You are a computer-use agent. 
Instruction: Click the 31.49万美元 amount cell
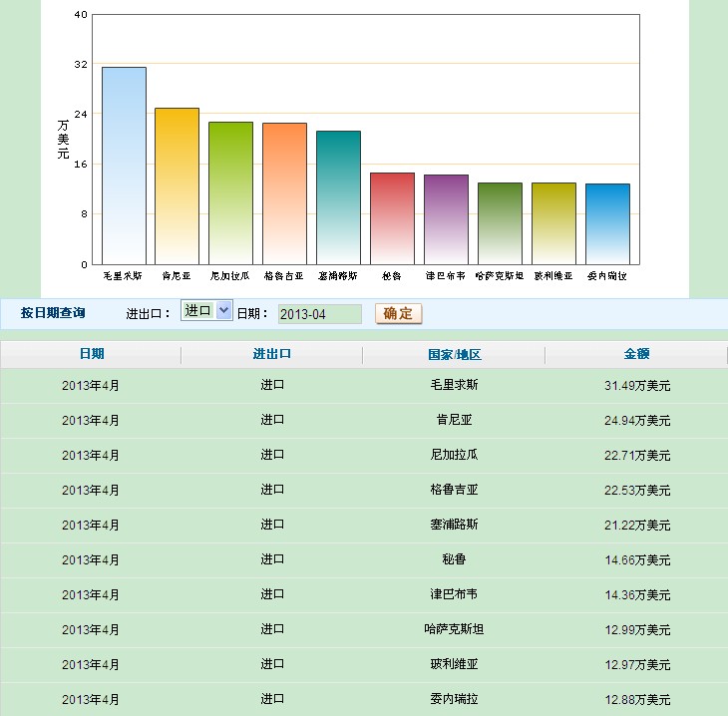(x=636, y=386)
